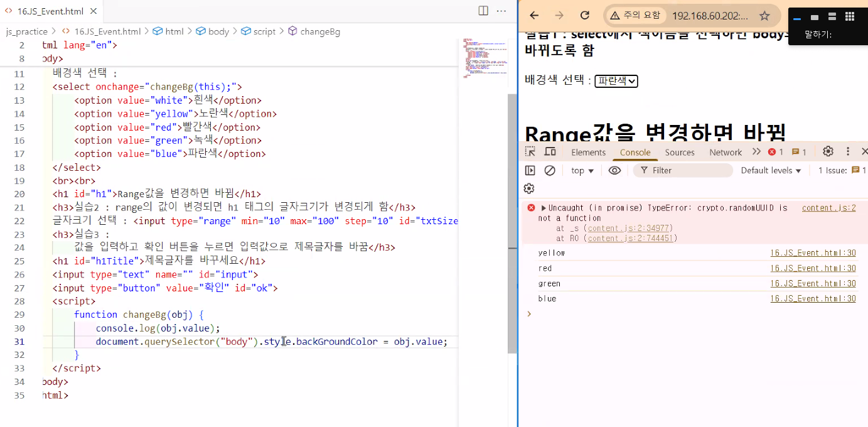
Task: Open content.js:2:744451 stack trace link
Action: (x=632, y=239)
